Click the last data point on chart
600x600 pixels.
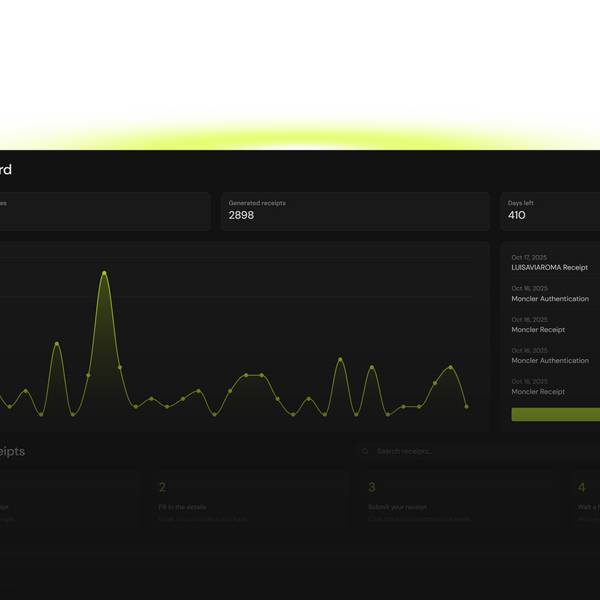coord(466,407)
